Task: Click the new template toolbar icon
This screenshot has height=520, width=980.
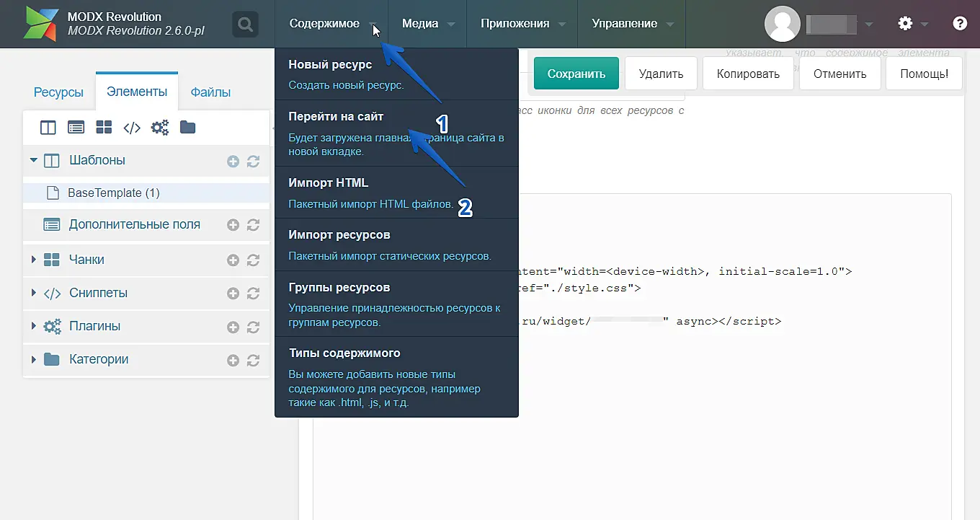Action: click(x=48, y=128)
